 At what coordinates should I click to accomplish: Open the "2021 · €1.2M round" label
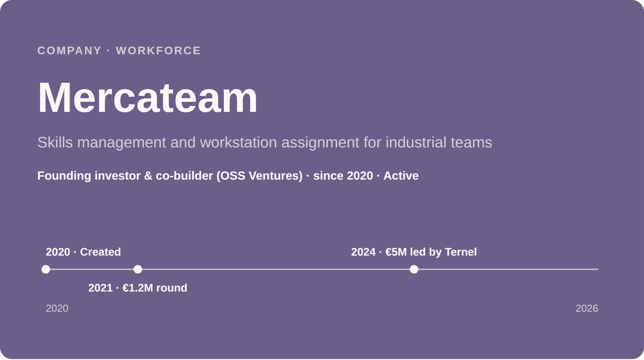tap(138, 288)
